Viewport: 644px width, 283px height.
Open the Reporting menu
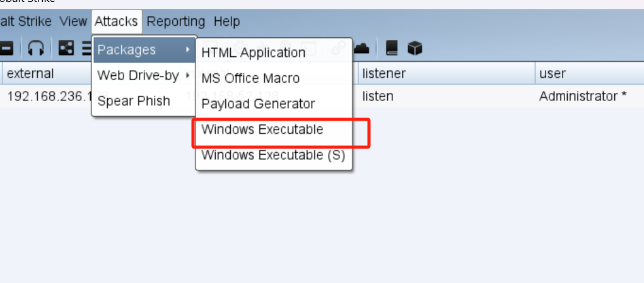(x=176, y=21)
